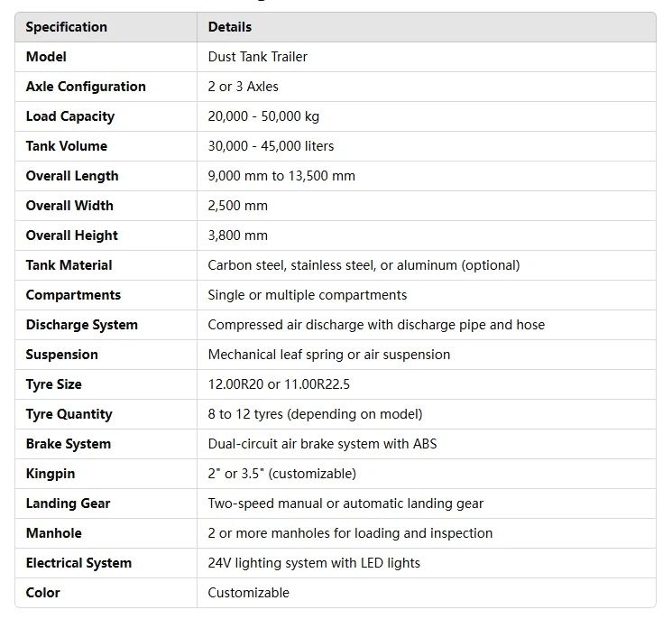This screenshot has height=619, width=672.
Task: Click the Tyre Quantity label
Action: tap(69, 414)
